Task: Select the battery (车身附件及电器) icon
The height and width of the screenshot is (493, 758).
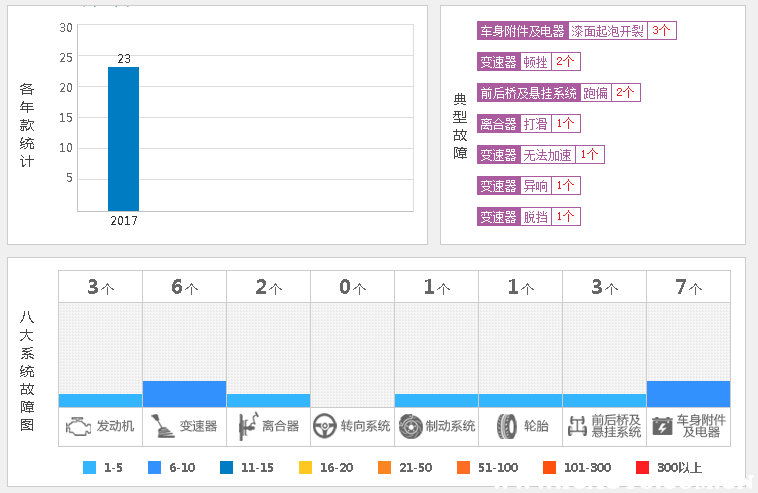Action: point(662,426)
